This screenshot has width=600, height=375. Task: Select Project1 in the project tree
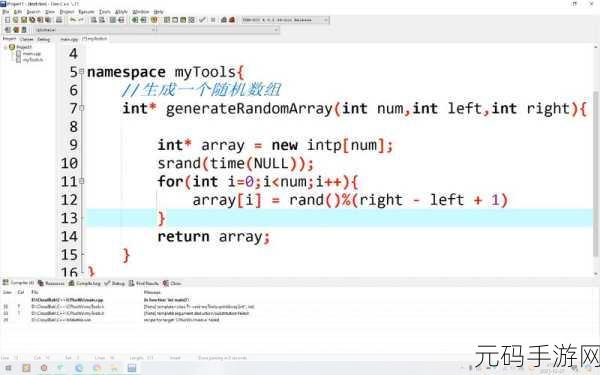click(24, 47)
